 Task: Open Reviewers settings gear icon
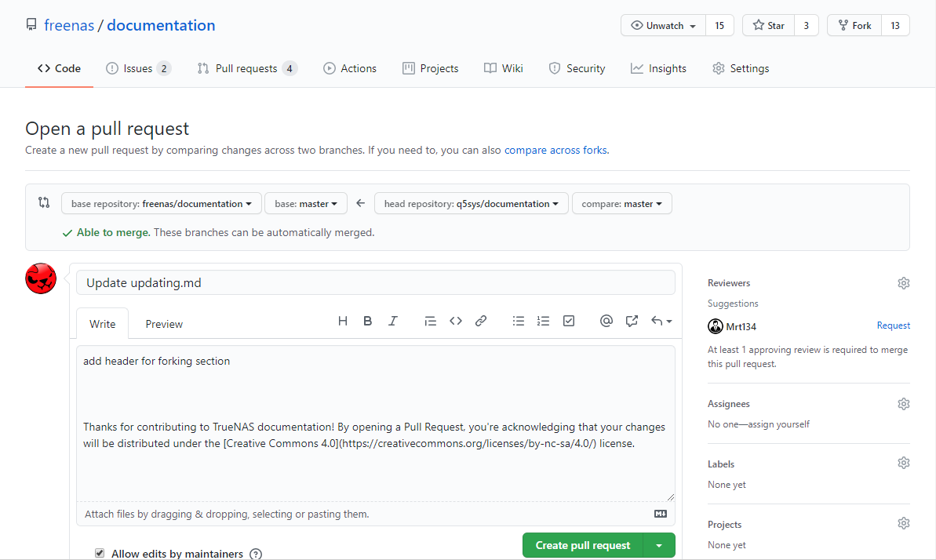[903, 283]
